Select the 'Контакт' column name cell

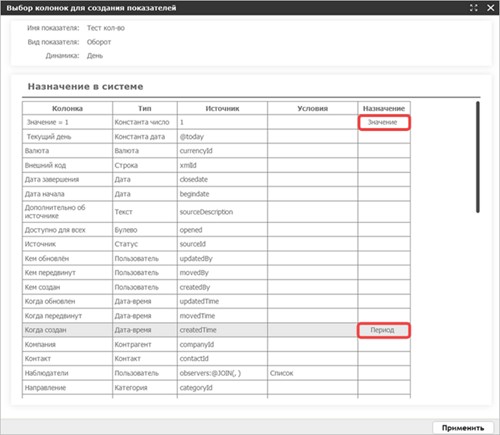tap(67, 359)
